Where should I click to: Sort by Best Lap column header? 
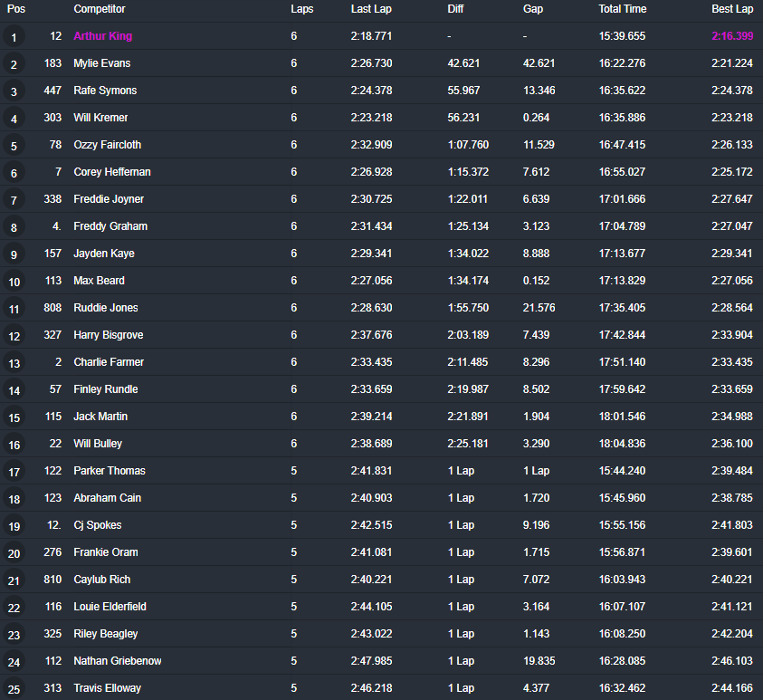732,9
